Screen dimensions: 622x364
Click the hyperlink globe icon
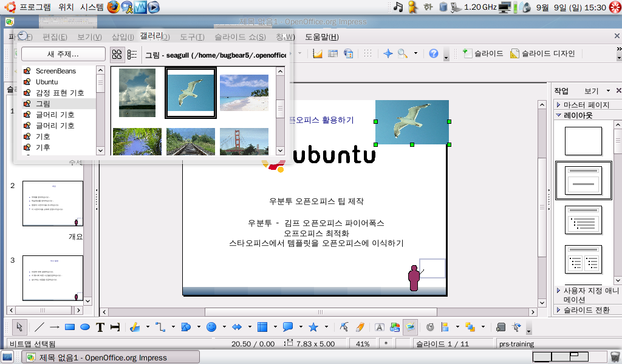click(x=348, y=53)
